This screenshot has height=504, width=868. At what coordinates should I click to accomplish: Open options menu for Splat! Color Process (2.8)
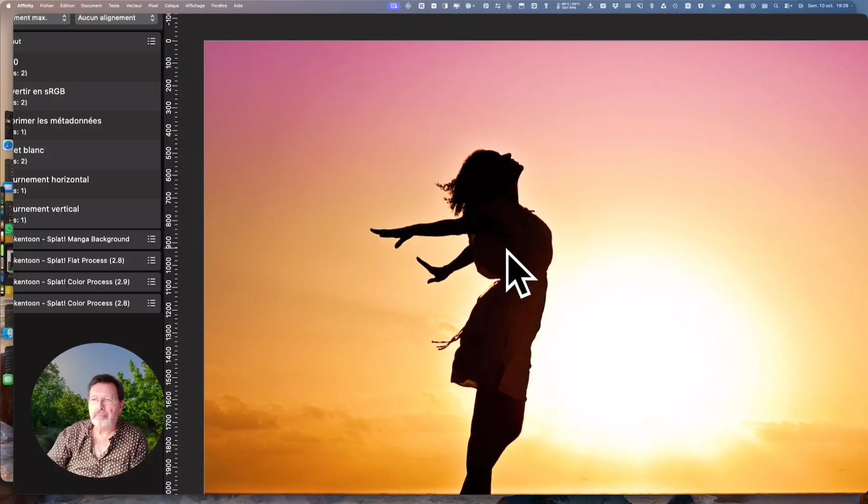pos(151,303)
